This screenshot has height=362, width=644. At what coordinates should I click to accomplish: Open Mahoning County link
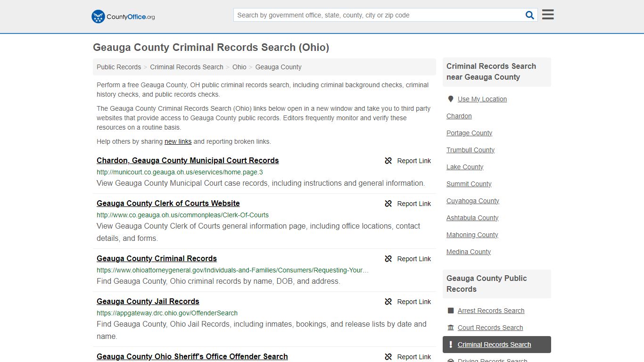472,235
